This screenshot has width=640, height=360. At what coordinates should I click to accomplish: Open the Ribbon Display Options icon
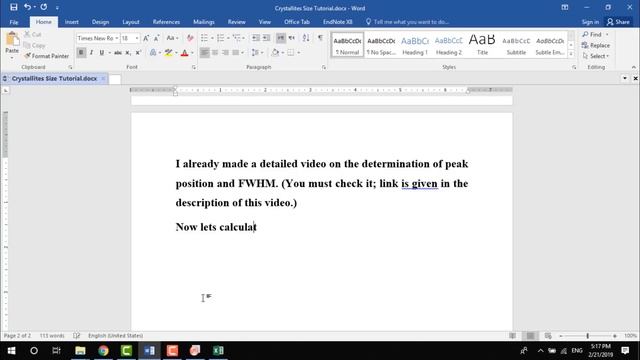pyautogui.click(x=565, y=7)
